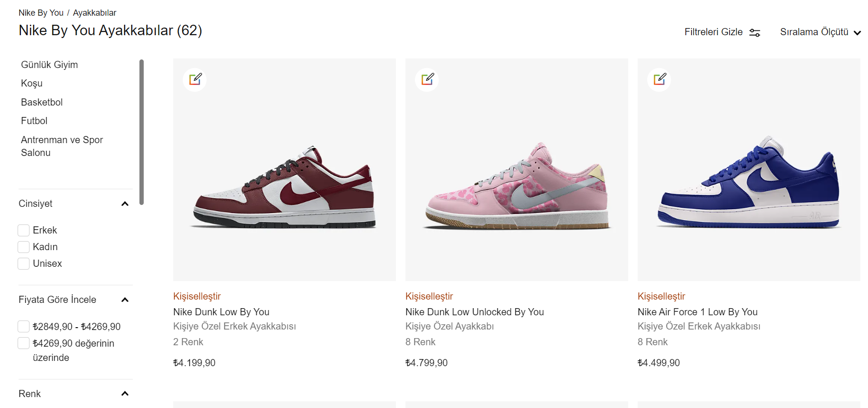Collapse the Fiyata Göre İncele section
868x408 pixels.
click(125, 300)
